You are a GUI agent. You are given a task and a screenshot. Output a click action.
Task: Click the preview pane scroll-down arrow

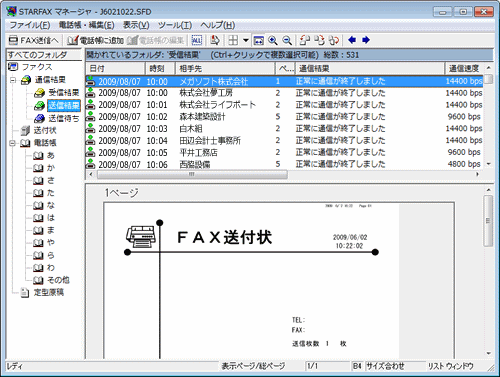(488, 353)
